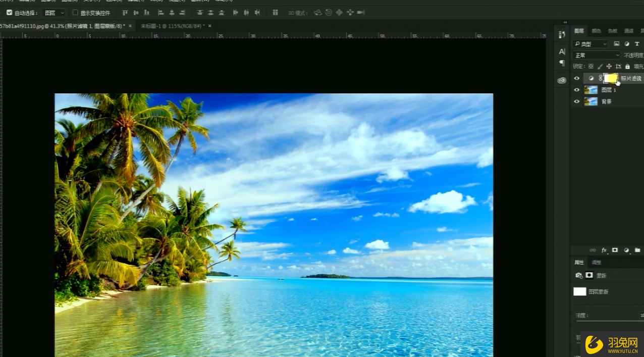Screen dimensions: 644x357
Task: Switch to the 57b81a4f91110.jpg document tab
Action: click(x=63, y=26)
